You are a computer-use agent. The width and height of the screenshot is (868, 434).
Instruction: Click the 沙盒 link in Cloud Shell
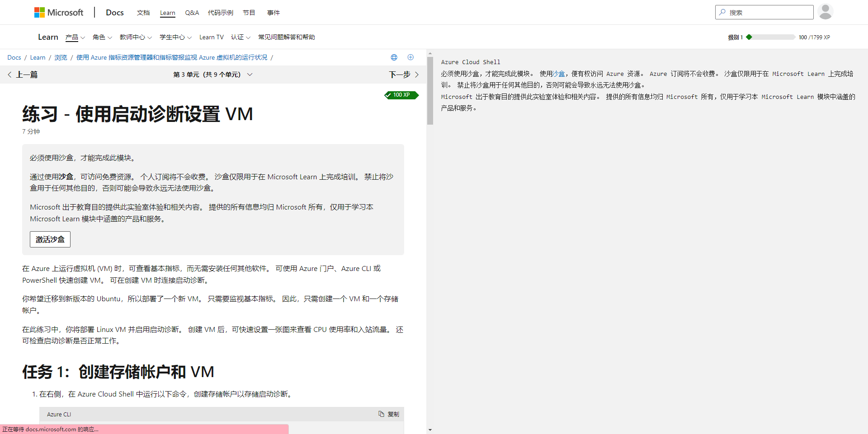click(x=559, y=74)
